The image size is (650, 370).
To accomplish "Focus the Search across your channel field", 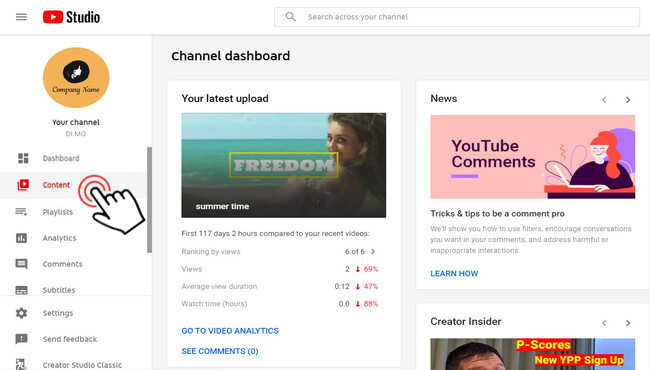I will 457,17.
